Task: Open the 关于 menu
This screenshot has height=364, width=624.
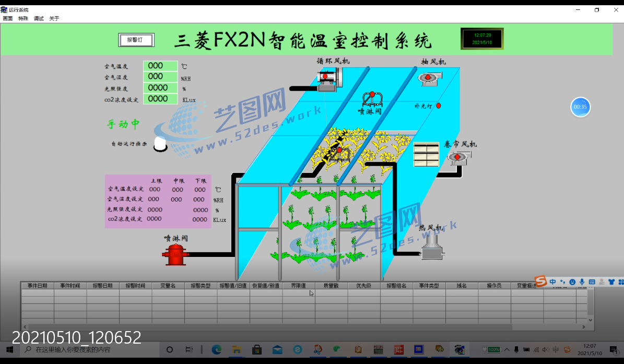Action: click(54, 18)
